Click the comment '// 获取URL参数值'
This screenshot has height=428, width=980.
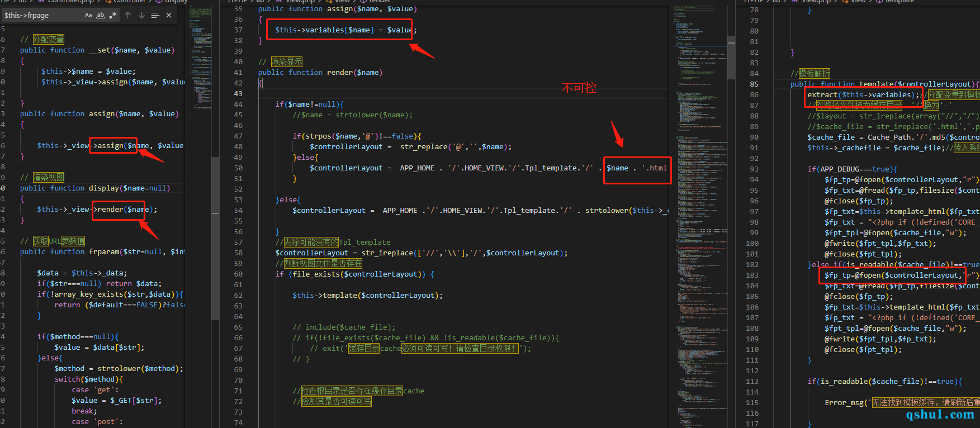click(x=53, y=241)
